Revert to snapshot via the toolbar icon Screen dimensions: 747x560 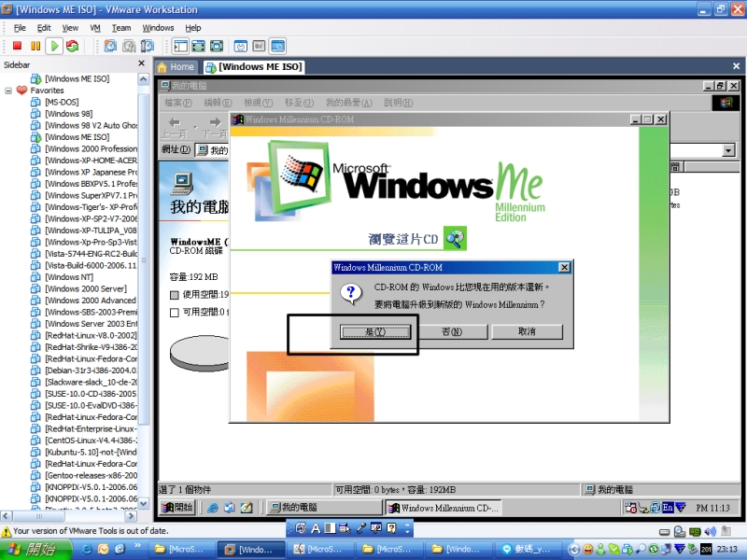129,46
